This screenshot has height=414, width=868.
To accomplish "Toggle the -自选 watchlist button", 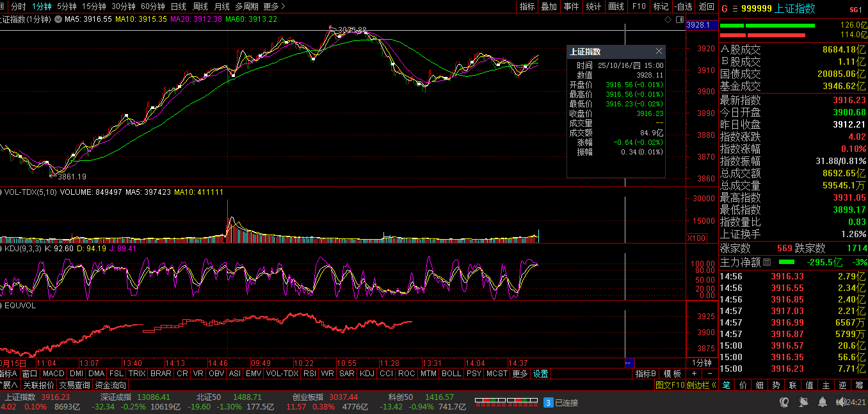I will (x=684, y=6).
